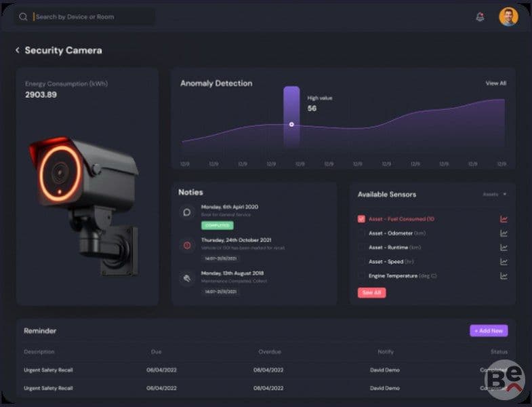The image size is (532, 407).
Task: Click the Security Camera page title
Action: (64, 50)
